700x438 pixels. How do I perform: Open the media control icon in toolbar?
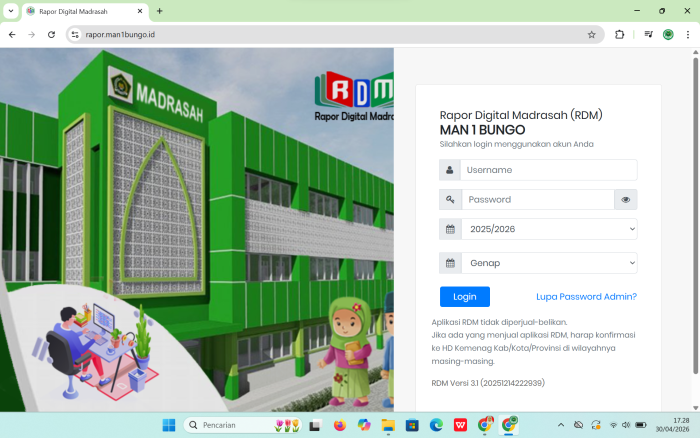[x=649, y=34]
